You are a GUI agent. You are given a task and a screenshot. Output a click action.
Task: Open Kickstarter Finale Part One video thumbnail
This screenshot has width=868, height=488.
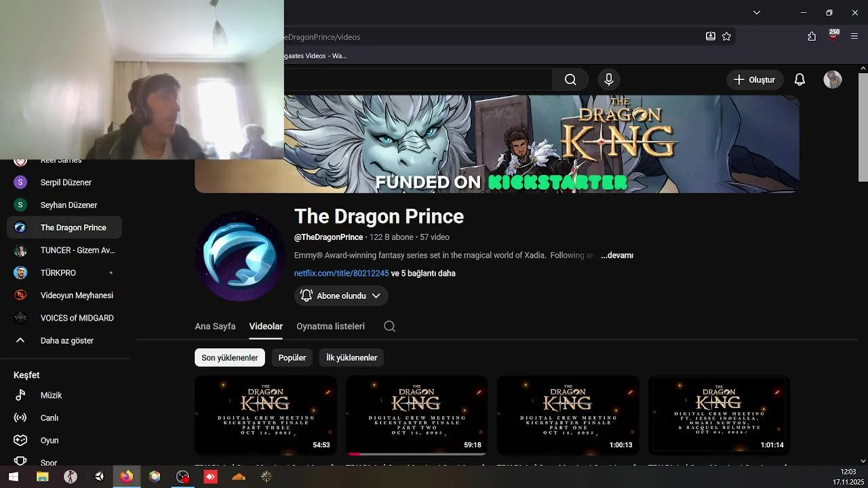(x=568, y=415)
